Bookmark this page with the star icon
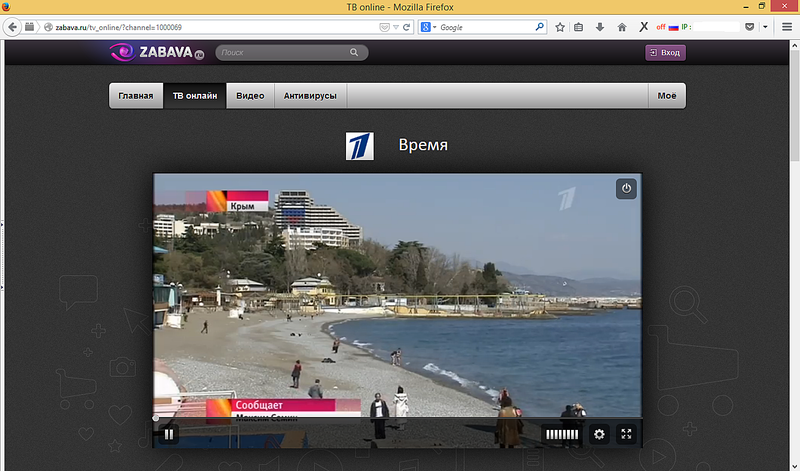Screen dimensions: 800x471 click(560, 27)
